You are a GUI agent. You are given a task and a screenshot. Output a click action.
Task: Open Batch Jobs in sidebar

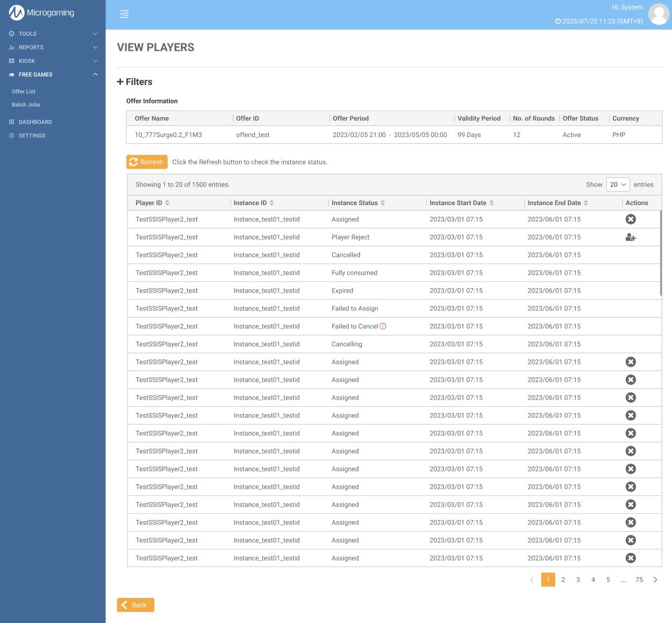tap(26, 105)
